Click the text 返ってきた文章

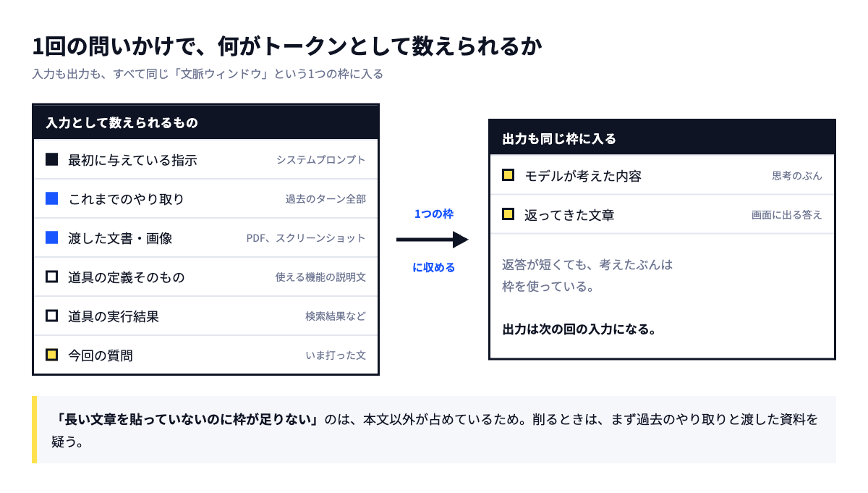point(569,215)
